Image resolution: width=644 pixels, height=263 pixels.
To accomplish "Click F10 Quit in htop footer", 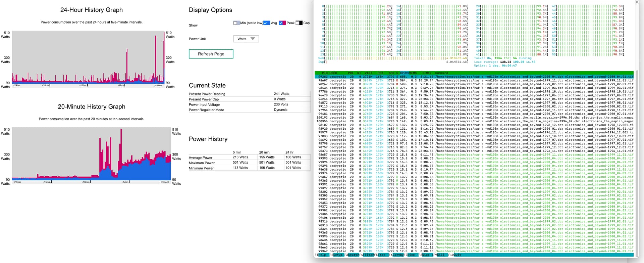I will (x=454, y=255).
